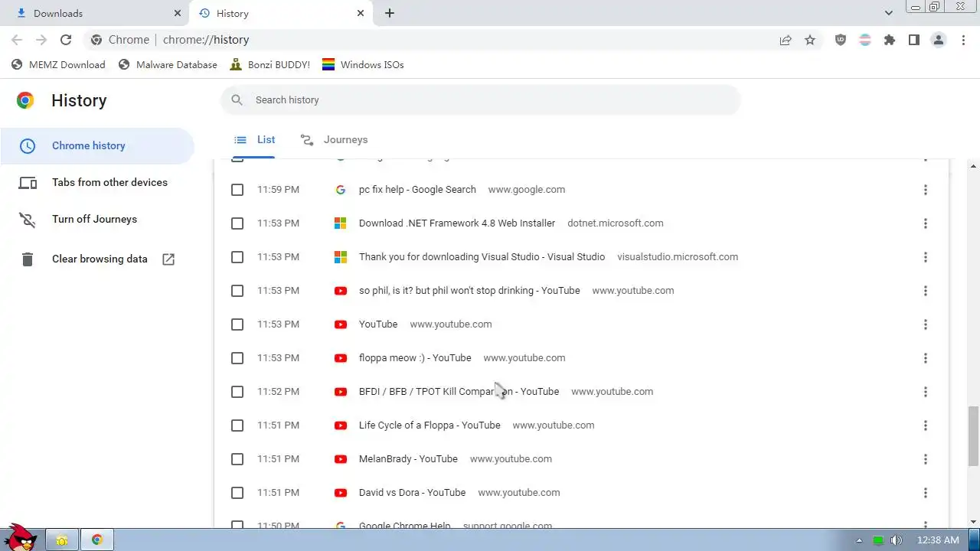Share this page icon in address bar
This screenshot has width=980, height=551.
click(786, 40)
